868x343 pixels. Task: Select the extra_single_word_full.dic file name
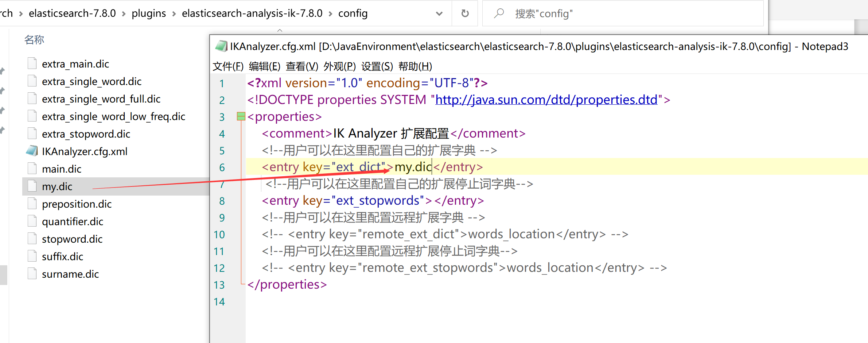[101, 99]
